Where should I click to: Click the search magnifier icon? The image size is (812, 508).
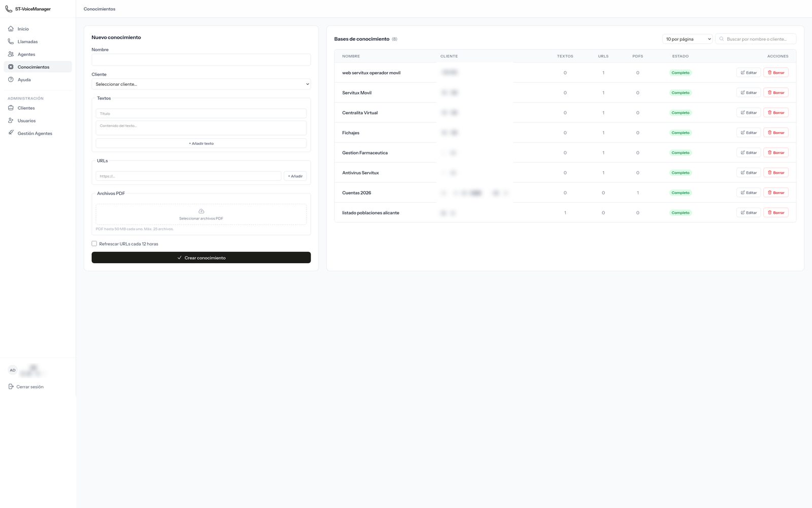[722, 39]
